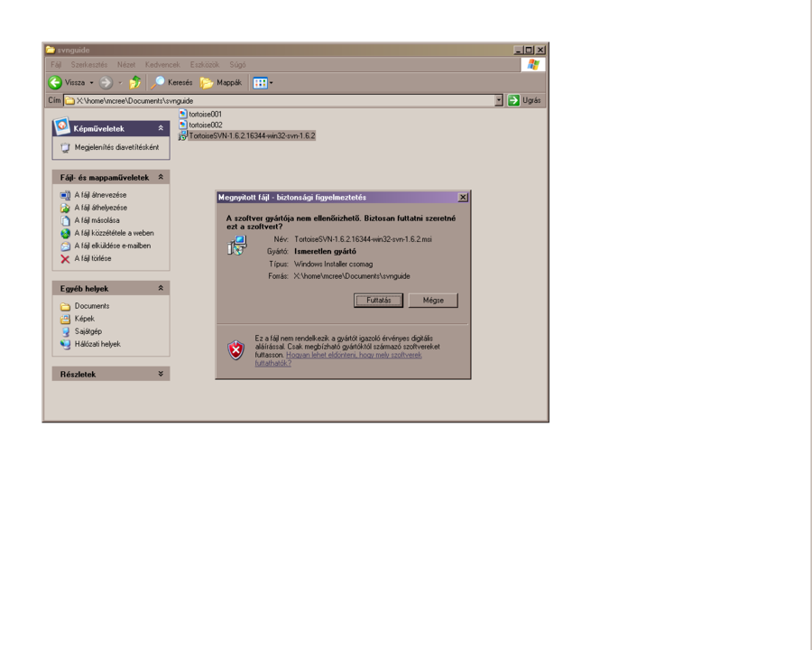The image size is (812, 650).
Task: Open the Fájl menu
Action: pos(56,65)
